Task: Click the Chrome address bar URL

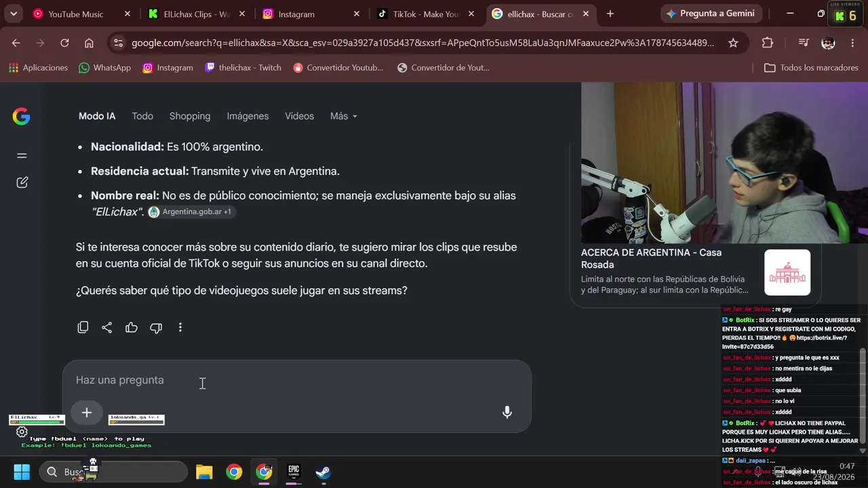Action: (x=422, y=43)
